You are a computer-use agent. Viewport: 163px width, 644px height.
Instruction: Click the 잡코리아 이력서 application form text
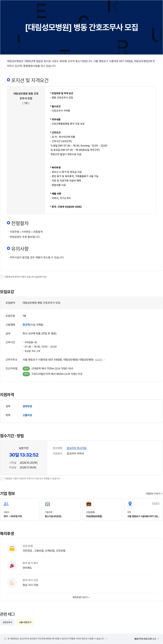pos(75,453)
